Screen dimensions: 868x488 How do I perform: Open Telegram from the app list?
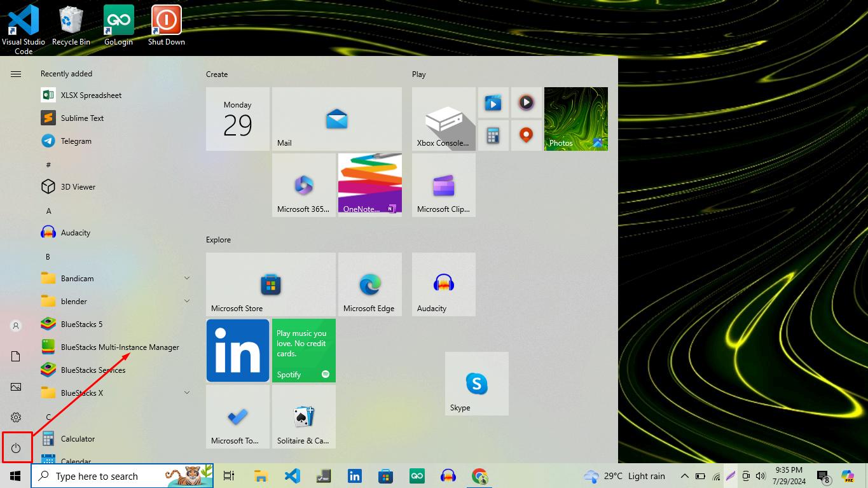116,141
